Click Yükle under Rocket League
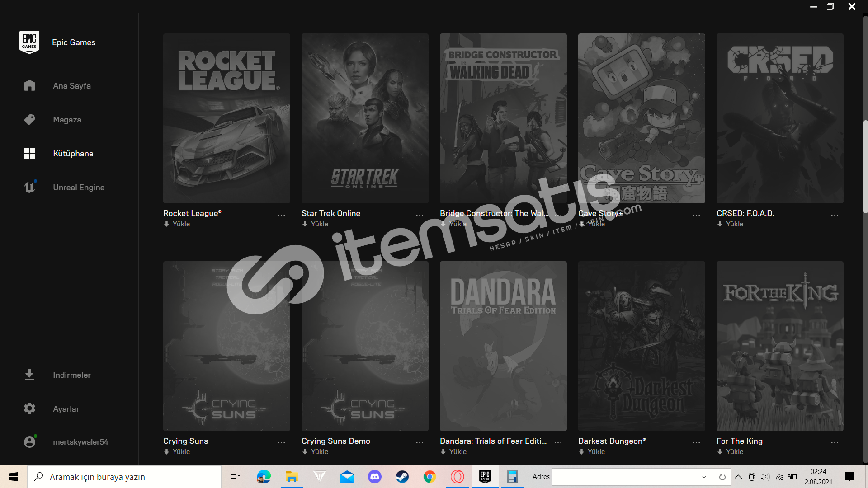The height and width of the screenshot is (488, 868). click(177, 224)
